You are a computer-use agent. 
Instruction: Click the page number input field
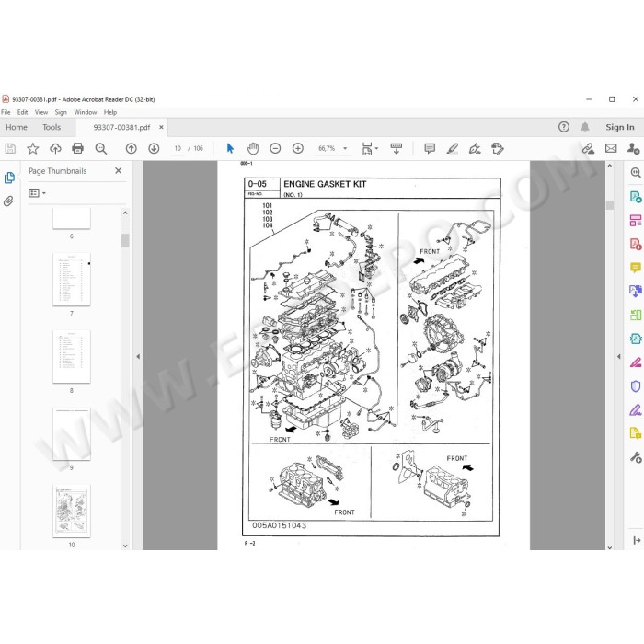(178, 148)
